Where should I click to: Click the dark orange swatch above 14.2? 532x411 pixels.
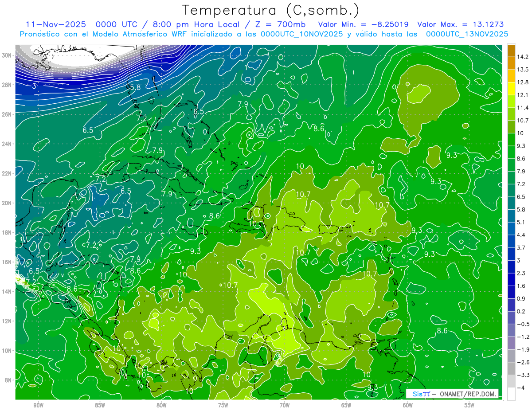[511, 51]
